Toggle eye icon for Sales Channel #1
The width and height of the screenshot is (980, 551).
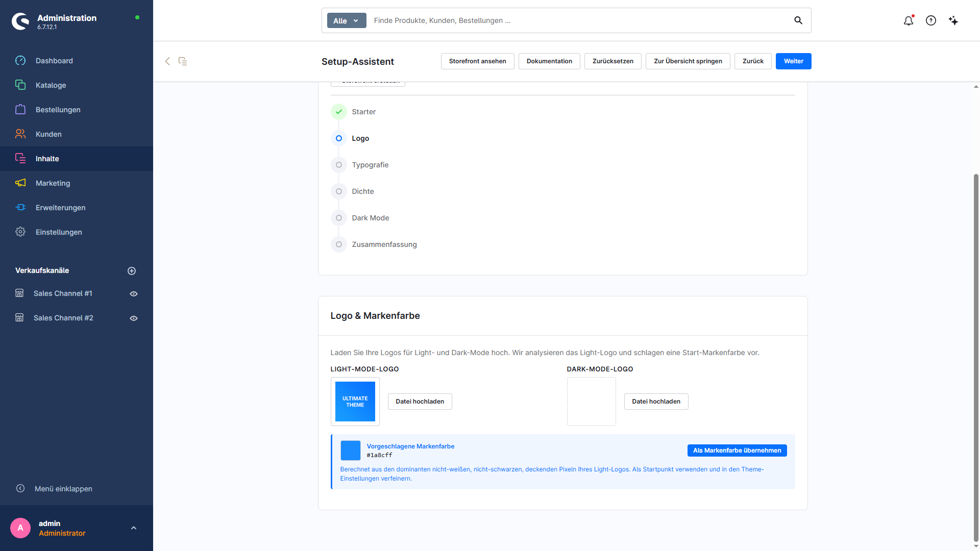point(134,294)
